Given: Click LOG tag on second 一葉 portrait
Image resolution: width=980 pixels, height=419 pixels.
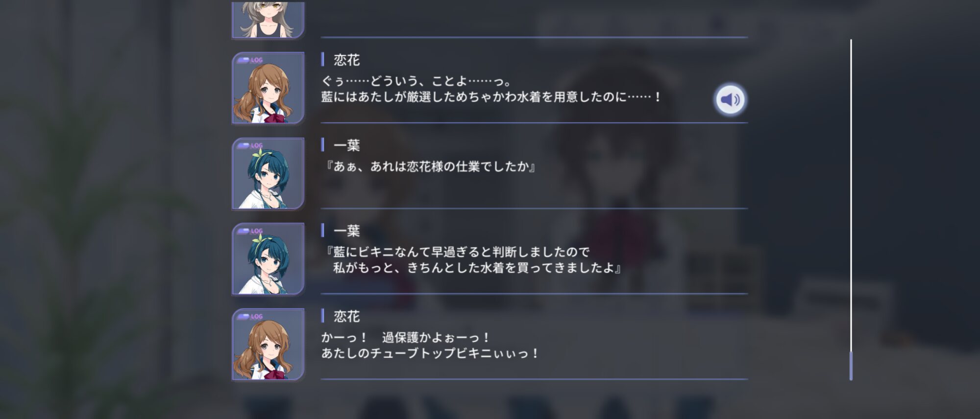Looking at the screenshot, I should point(250,231).
